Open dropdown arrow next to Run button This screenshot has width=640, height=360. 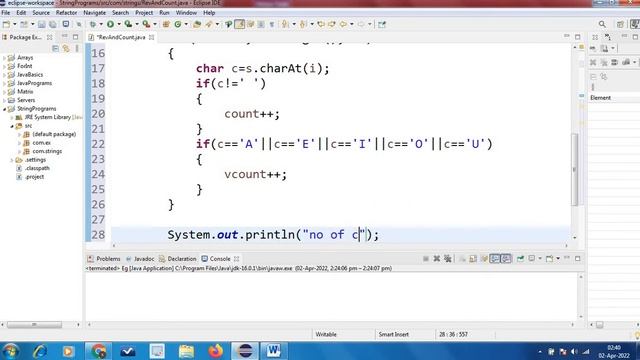pos(119,24)
